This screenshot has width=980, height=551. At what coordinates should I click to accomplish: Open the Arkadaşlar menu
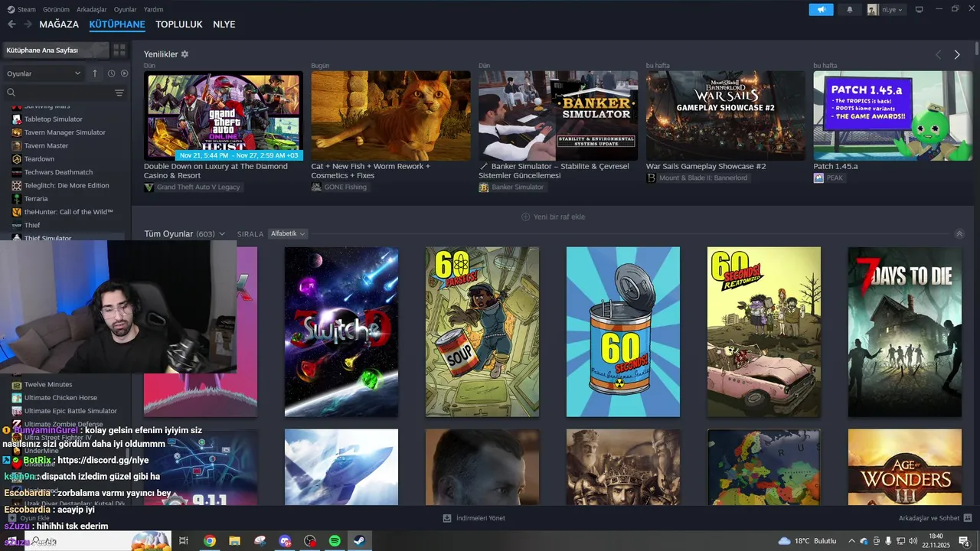click(92, 9)
